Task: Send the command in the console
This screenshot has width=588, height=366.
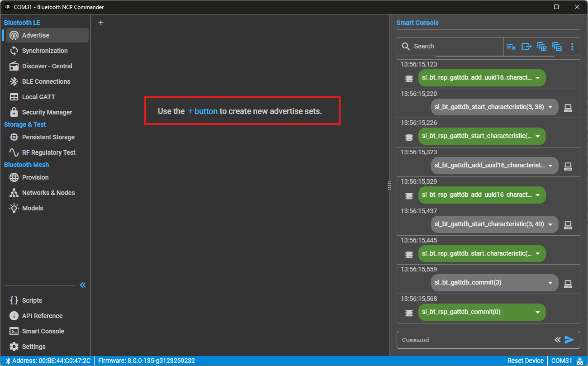Action: (569, 340)
